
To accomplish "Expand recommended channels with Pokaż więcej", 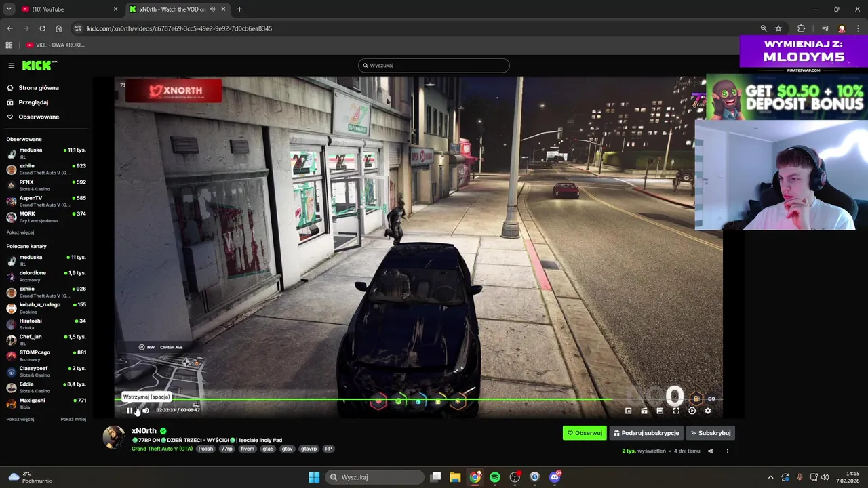I will [x=20, y=419].
